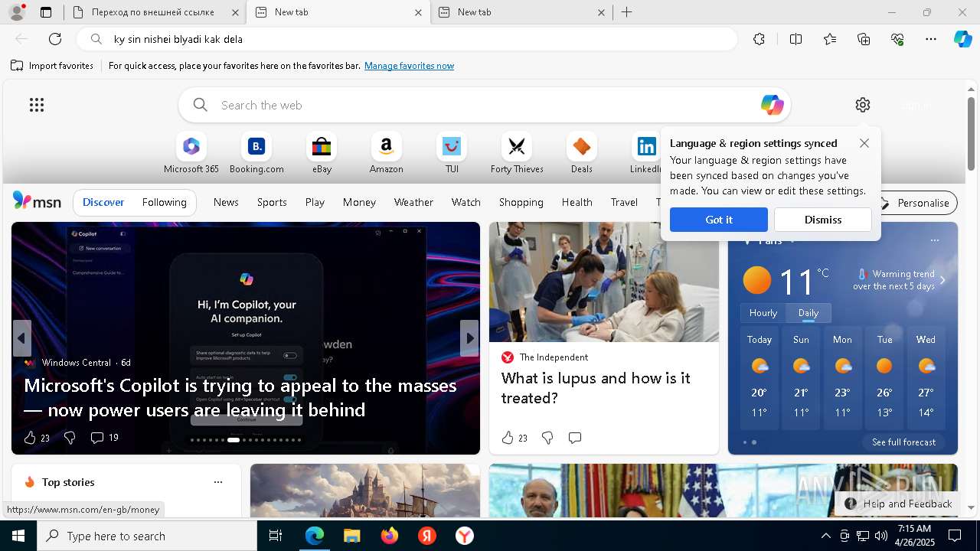
Task: Open browser Extensions menu
Action: (x=759, y=39)
